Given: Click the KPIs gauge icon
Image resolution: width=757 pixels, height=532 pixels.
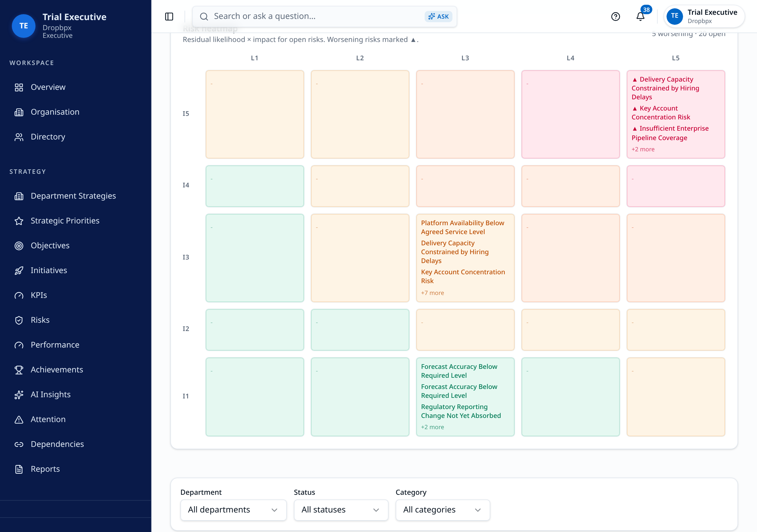Looking at the screenshot, I should click(x=19, y=295).
